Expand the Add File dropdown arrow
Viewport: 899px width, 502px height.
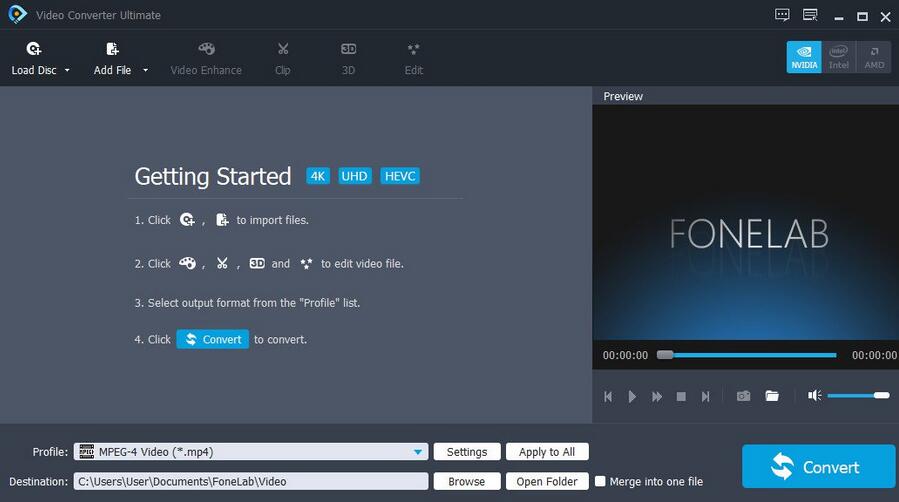coord(145,70)
